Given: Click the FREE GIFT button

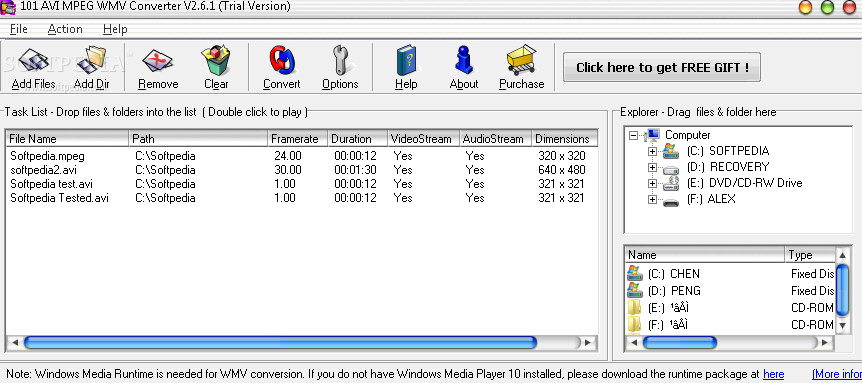Looking at the screenshot, I should pos(662,68).
